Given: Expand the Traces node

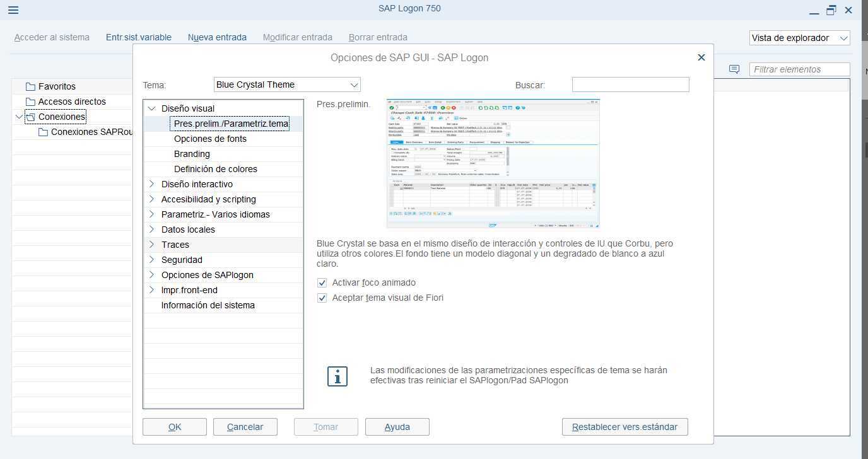Looking at the screenshot, I should click(x=151, y=245).
